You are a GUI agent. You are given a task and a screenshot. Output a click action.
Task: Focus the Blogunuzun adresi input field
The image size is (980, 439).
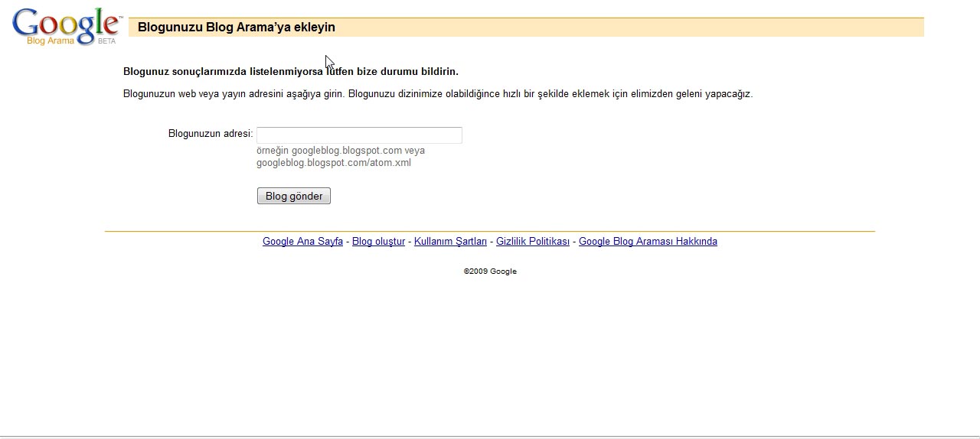359,135
